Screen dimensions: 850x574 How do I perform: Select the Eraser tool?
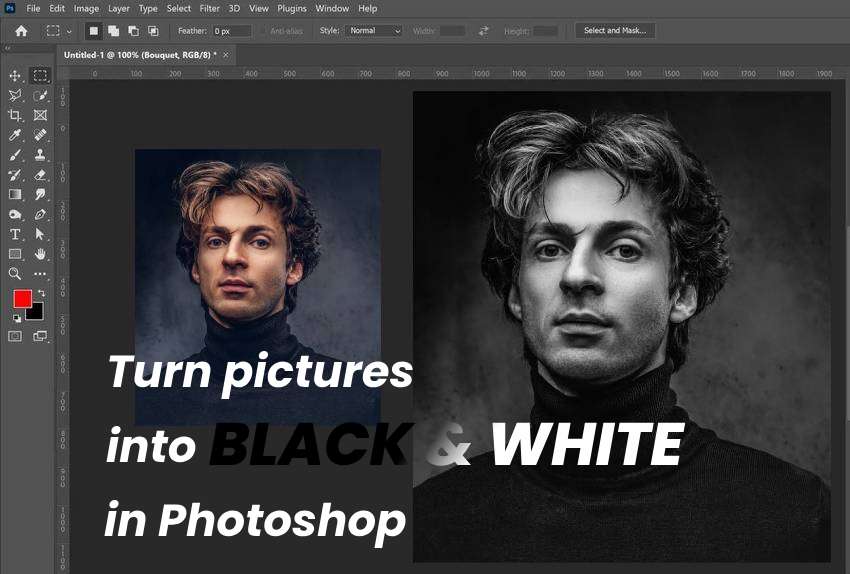(40, 175)
